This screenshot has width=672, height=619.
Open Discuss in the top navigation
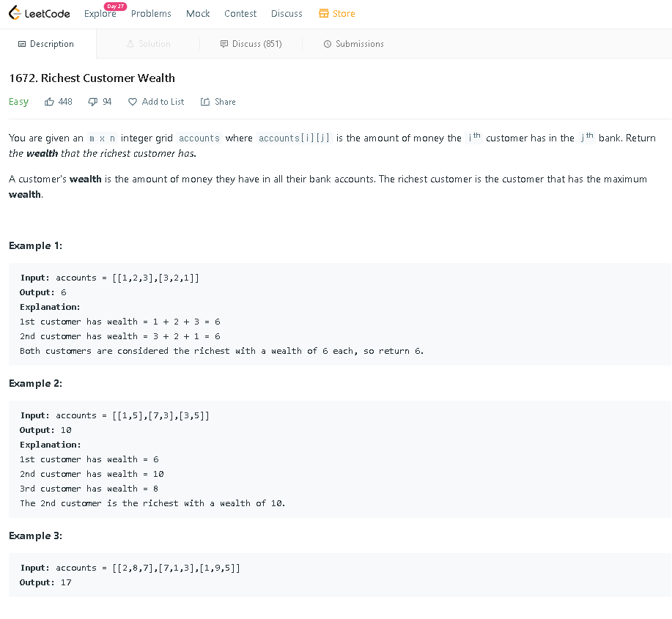[x=287, y=14]
